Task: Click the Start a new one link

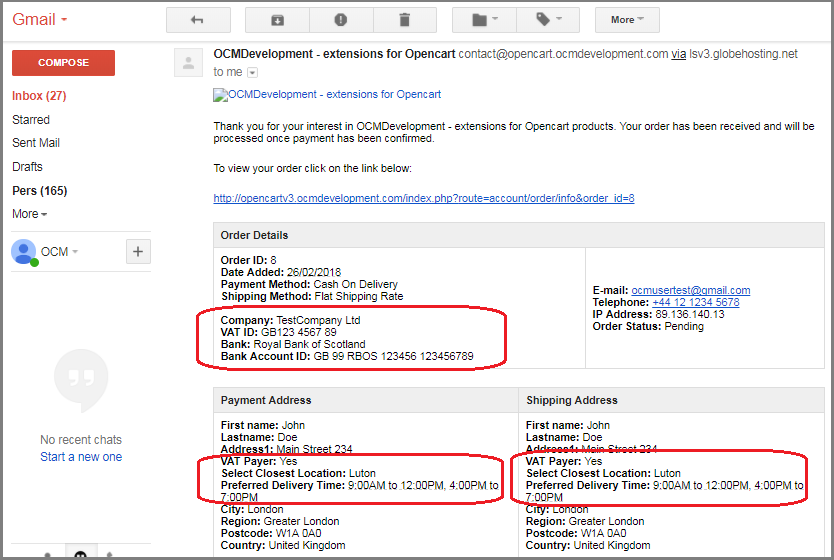Action: (81, 457)
